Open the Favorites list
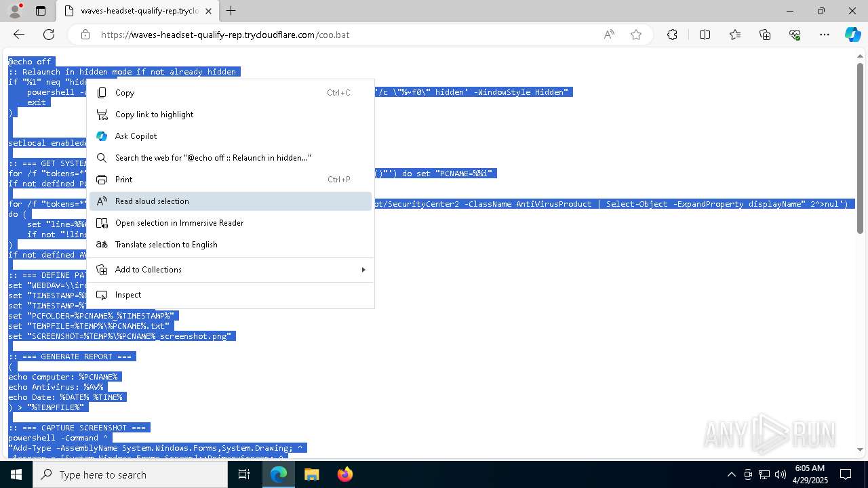The image size is (868, 488). coord(735,35)
